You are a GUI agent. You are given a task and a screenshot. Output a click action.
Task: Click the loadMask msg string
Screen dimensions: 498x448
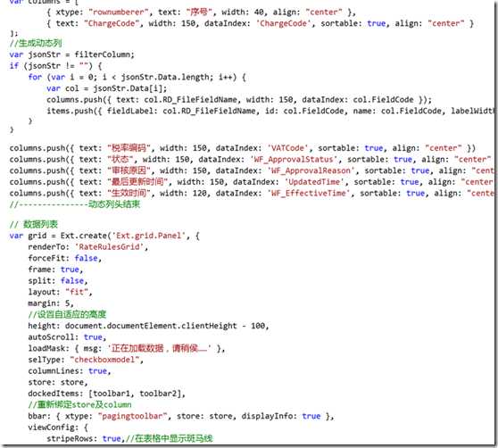tap(160, 349)
